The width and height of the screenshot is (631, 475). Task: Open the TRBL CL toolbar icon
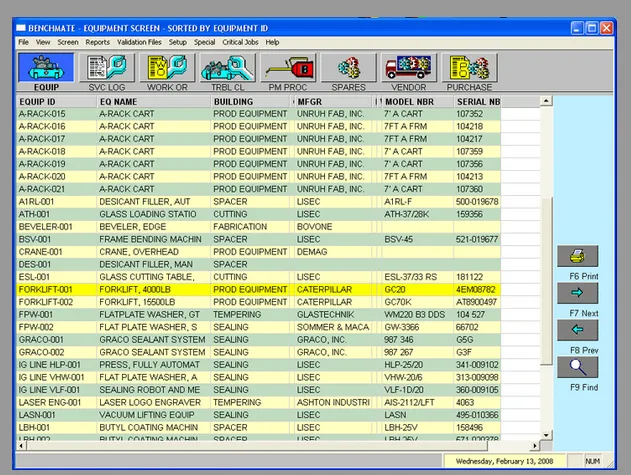(x=227, y=68)
